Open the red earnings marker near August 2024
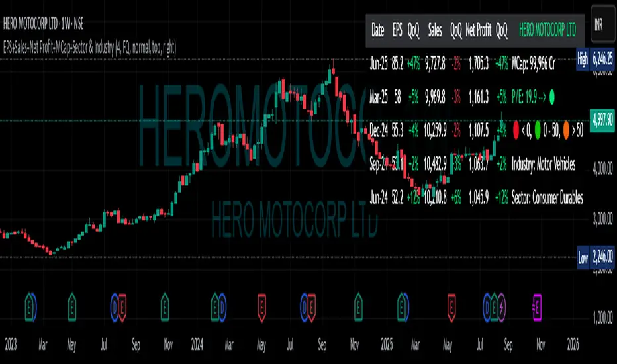The image size is (617, 364). [312, 307]
